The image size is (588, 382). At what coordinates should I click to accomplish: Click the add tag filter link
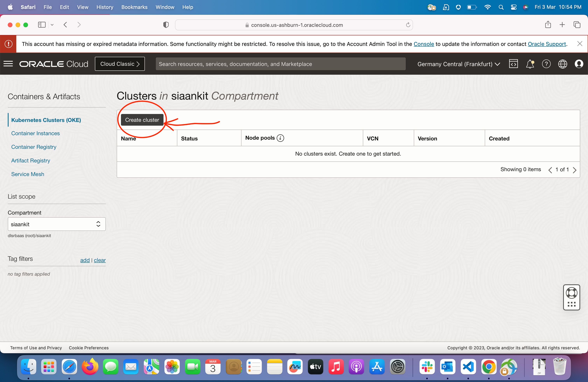pos(85,260)
